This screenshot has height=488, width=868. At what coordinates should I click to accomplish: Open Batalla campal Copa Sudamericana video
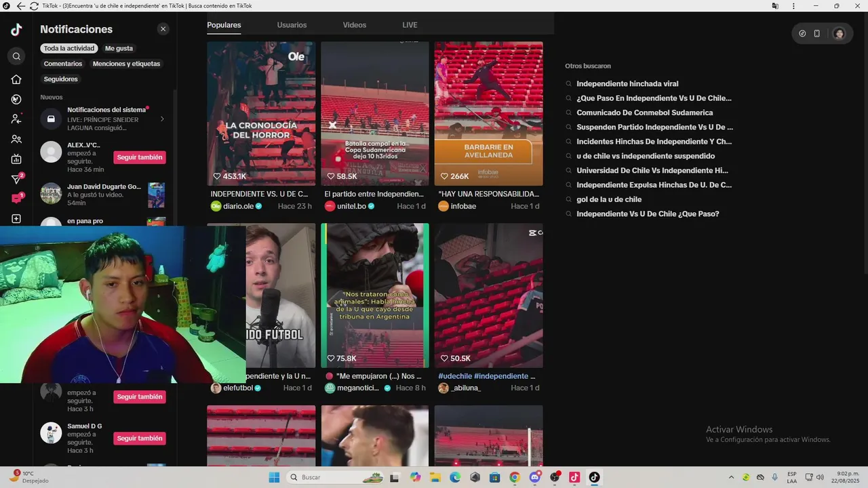[x=375, y=113]
